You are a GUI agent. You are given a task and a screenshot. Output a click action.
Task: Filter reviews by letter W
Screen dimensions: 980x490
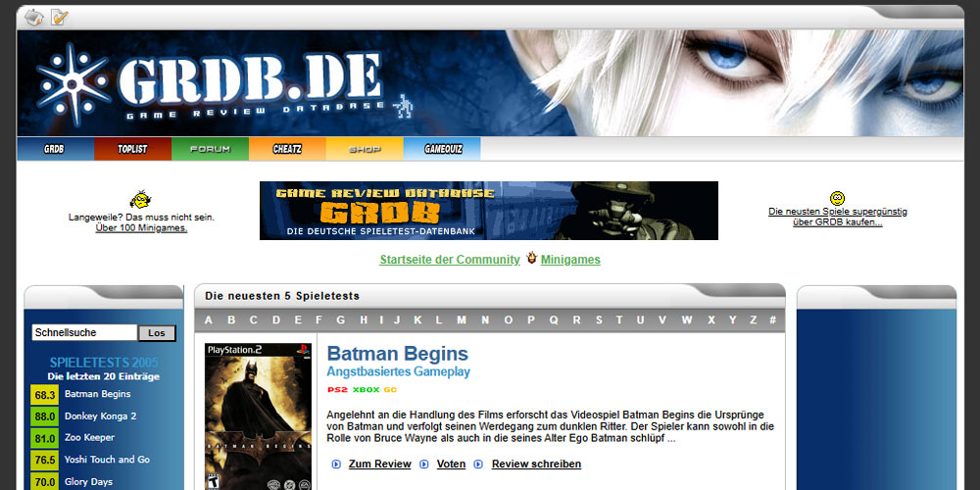687,320
